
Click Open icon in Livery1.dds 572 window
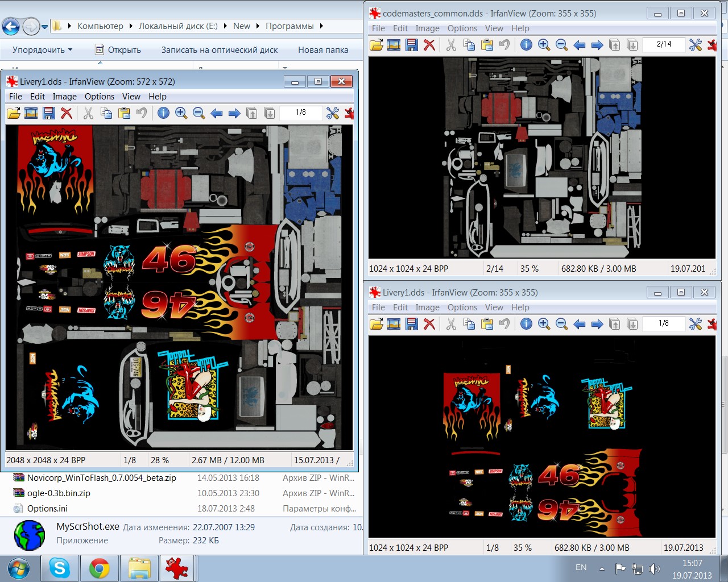[x=14, y=113]
